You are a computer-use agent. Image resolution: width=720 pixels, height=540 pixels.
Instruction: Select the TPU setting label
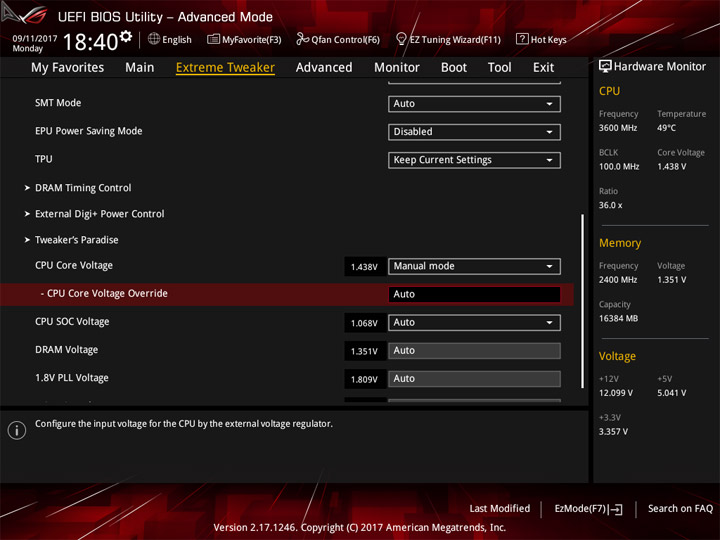pyautogui.click(x=44, y=159)
